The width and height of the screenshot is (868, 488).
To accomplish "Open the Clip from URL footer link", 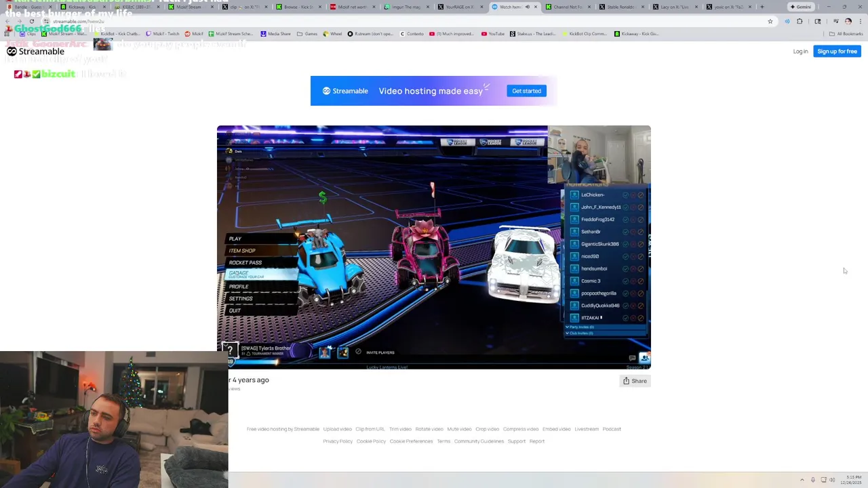I will 370,429.
